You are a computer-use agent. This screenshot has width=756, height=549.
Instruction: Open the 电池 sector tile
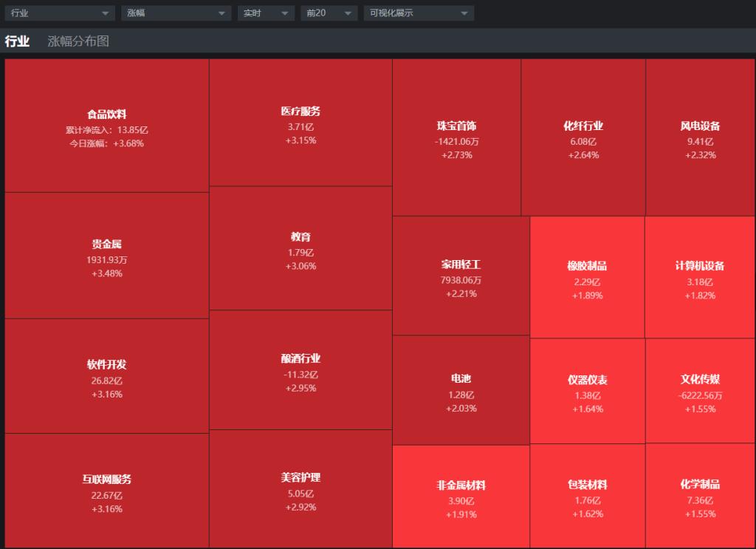[461, 390]
